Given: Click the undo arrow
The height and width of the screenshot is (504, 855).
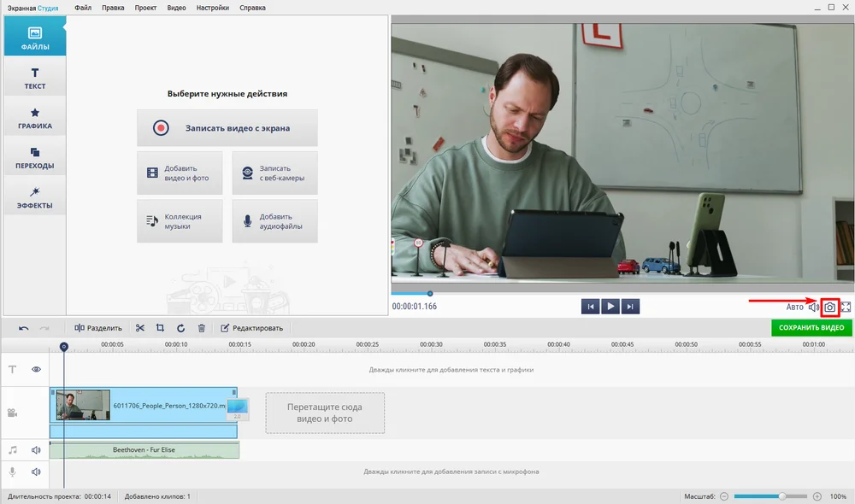Looking at the screenshot, I should tap(24, 327).
